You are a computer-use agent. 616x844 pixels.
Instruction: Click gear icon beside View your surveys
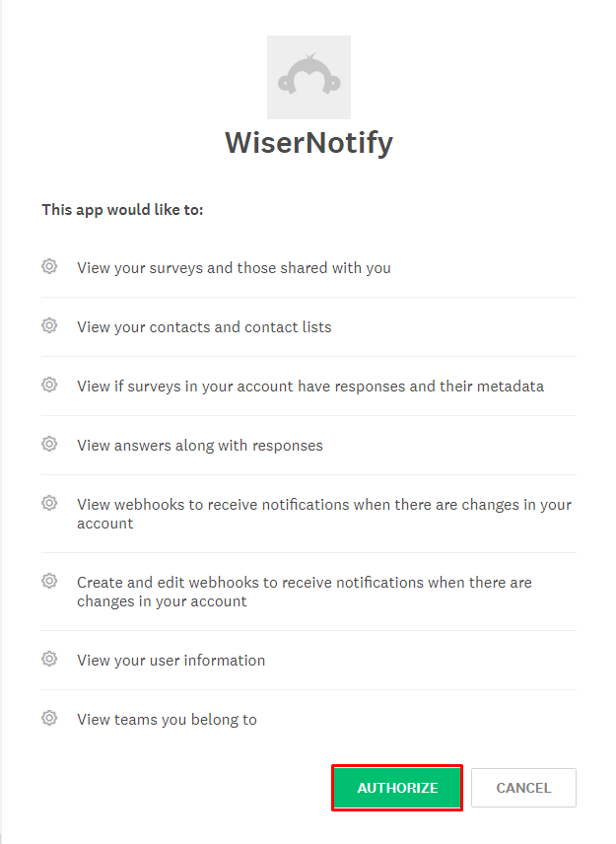(x=49, y=266)
